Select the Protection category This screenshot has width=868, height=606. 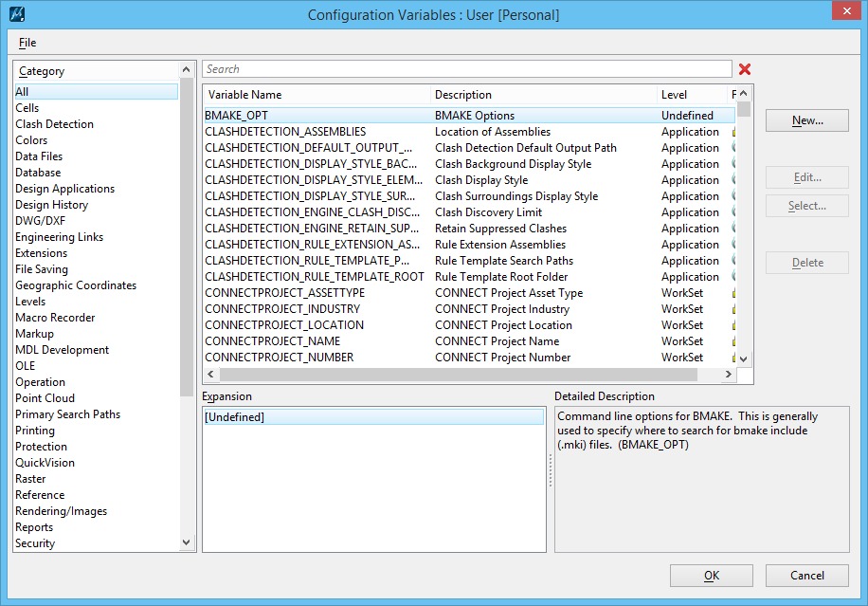97,447
